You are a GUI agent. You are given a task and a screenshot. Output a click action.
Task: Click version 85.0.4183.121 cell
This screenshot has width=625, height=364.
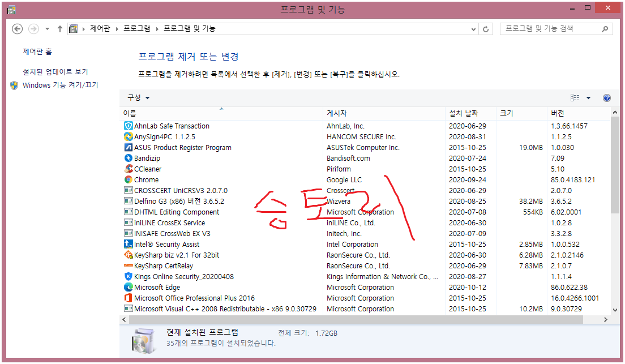(573, 180)
